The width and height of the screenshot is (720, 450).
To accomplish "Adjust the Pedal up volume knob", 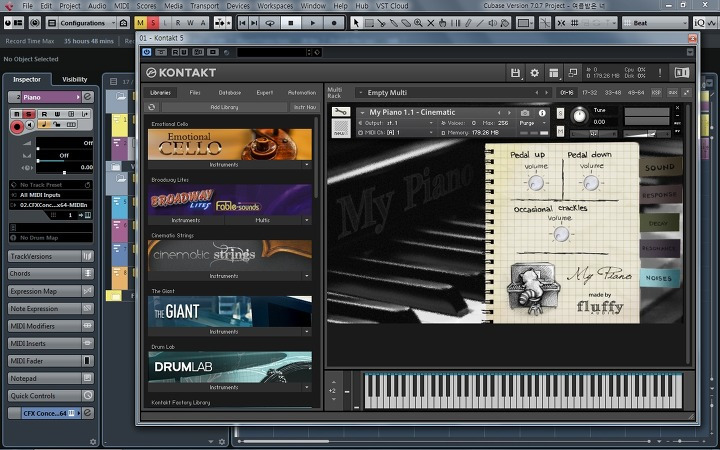I will [x=536, y=183].
